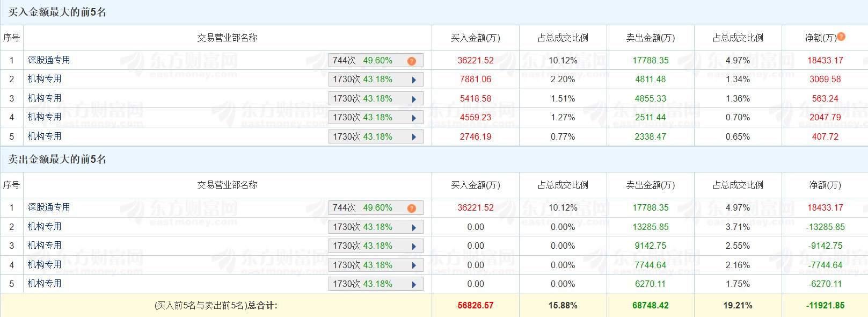The width and height of the screenshot is (868, 317).
Task: Click the orange help icon in the sell table's 深股通专用 row
Action: (x=412, y=208)
